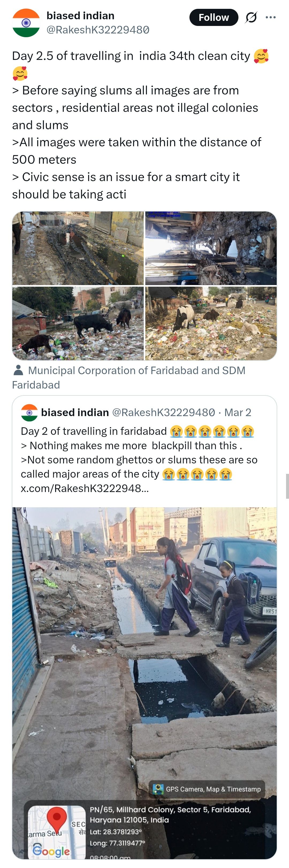The height and width of the screenshot is (868, 289).
Task: Open the top-right upside-down street photo
Action: (211, 248)
